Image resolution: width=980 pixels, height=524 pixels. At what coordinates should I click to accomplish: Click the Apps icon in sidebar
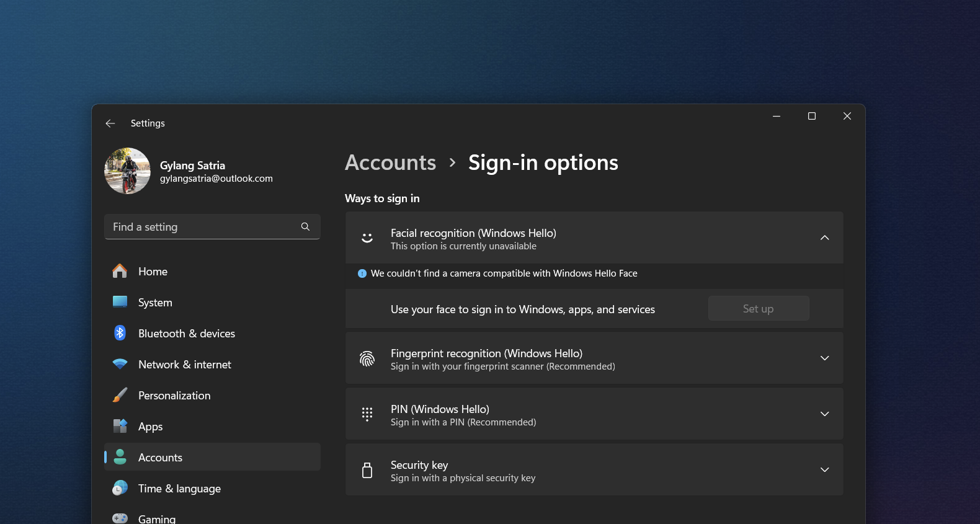pos(120,426)
